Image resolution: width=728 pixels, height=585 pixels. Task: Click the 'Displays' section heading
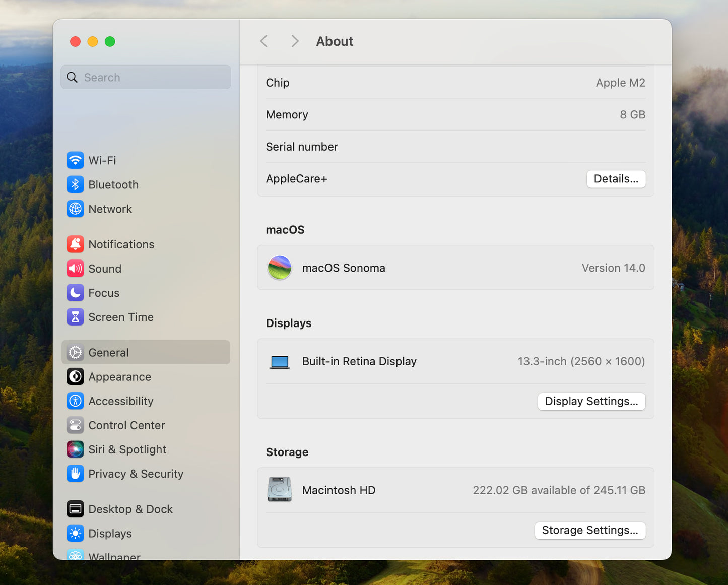tap(289, 323)
